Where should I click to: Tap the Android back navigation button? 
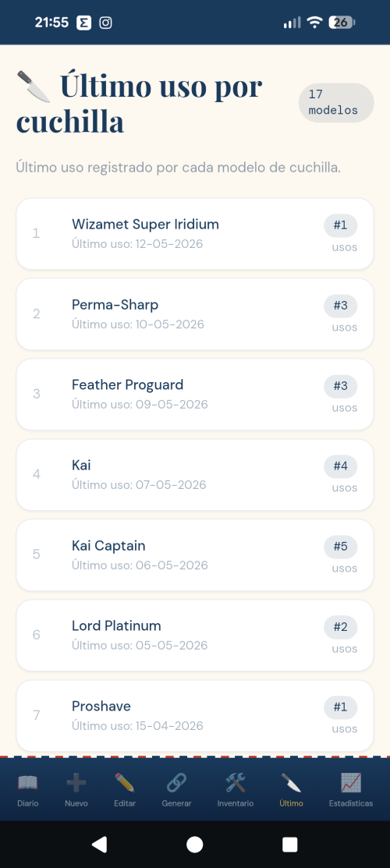click(x=99, y=844)
